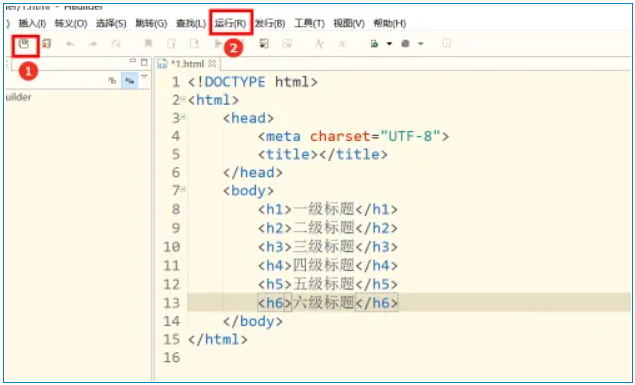Click the green run-in-browser icon
Image resolution: width=635 pixels, height=385 pixels.
[375, 44]
